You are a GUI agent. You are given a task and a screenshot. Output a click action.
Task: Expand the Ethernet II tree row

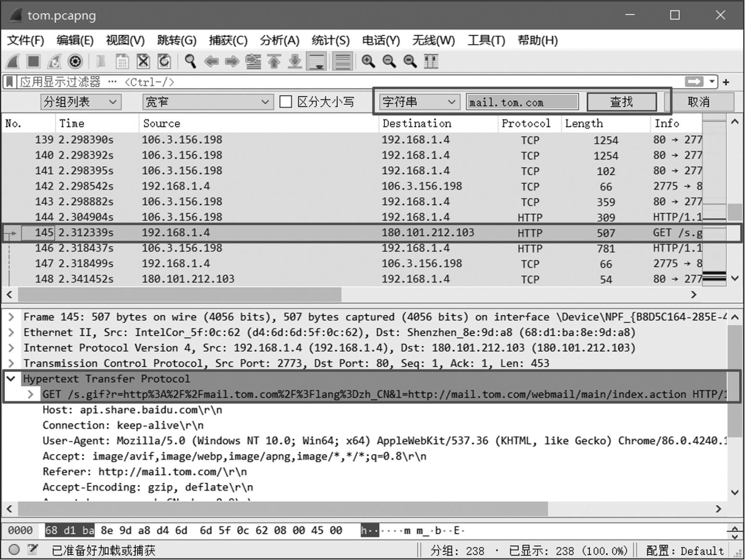12,332
